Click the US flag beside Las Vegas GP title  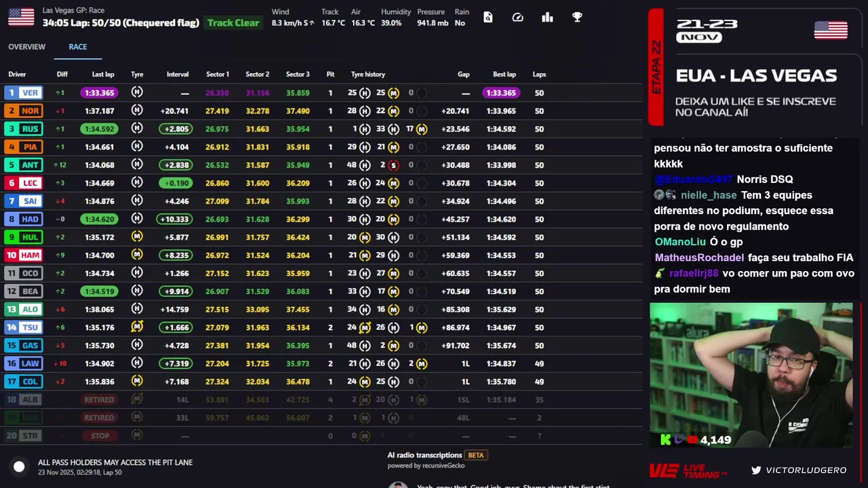(21, 17)
